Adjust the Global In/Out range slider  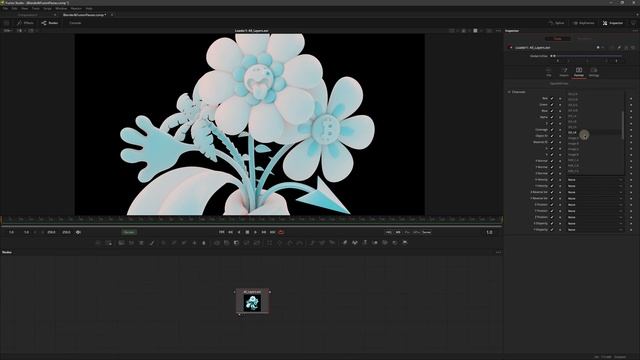(x=587, y=56)
